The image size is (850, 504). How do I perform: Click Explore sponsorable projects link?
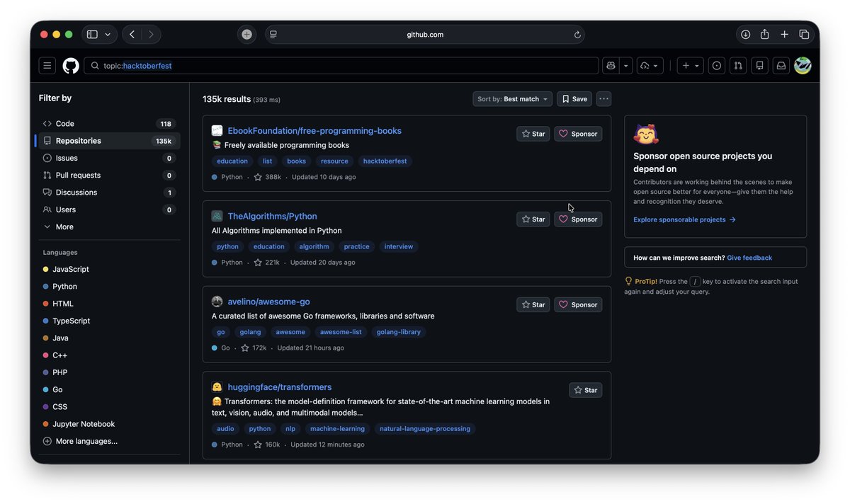tap(684, 220)
